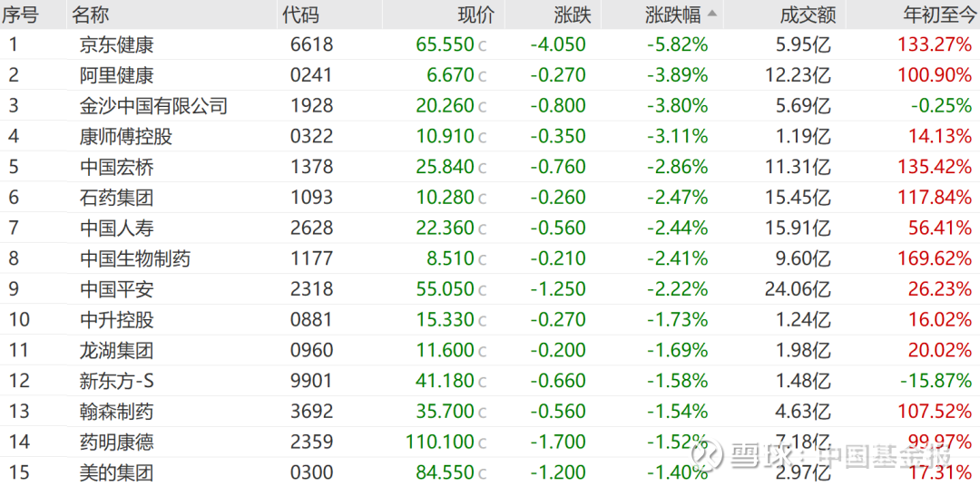Click the 涨跌 column header
This screenshot has height=486, width=980.
pyautogui.click(x=572, y=15)
